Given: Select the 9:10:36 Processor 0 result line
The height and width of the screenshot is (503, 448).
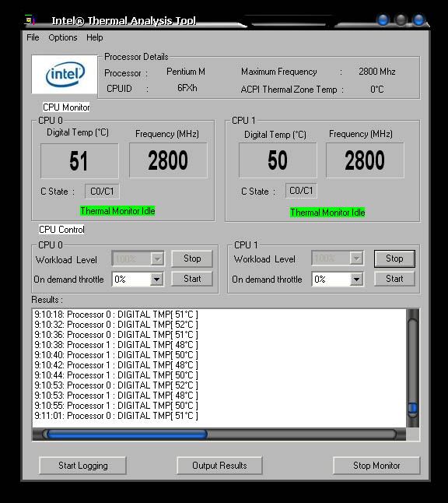Looking at the screenshot, I should pyautogui.click(x=117, y=335).
